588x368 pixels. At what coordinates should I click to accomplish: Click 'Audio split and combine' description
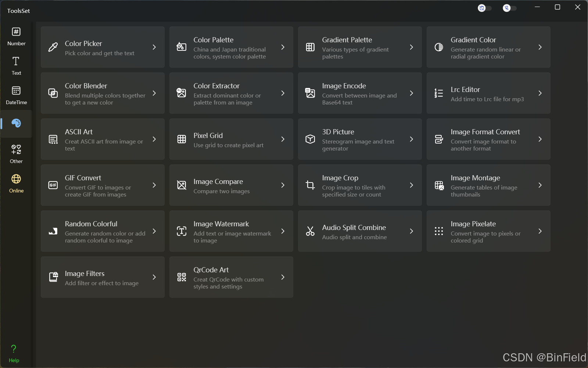355,237
